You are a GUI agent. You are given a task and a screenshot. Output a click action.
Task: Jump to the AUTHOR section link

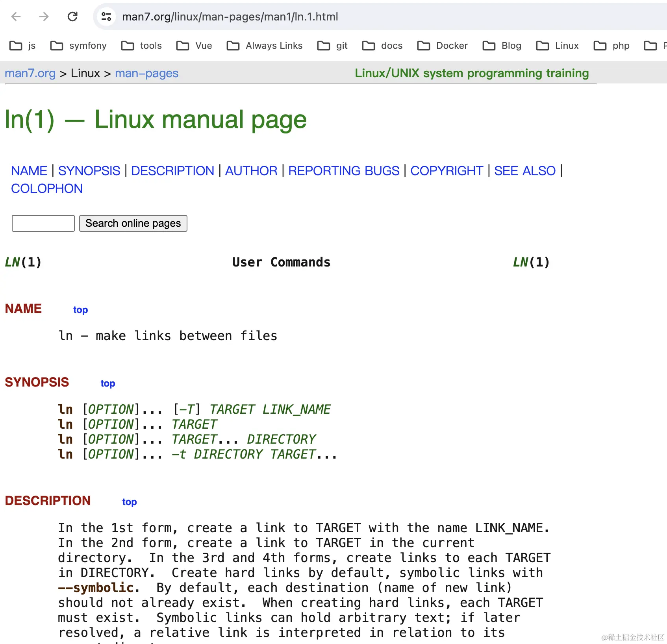click(x=251, y=171)
